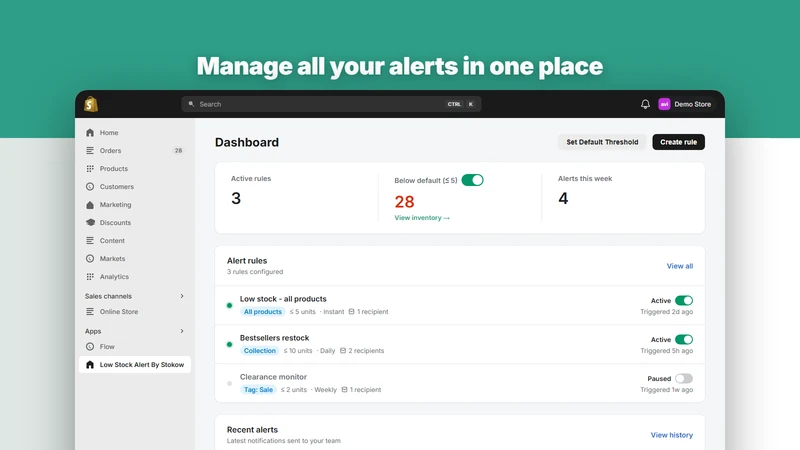Click the Orders sidebar icon
Viewport: 800px width, 450px height.
[90, 151]
